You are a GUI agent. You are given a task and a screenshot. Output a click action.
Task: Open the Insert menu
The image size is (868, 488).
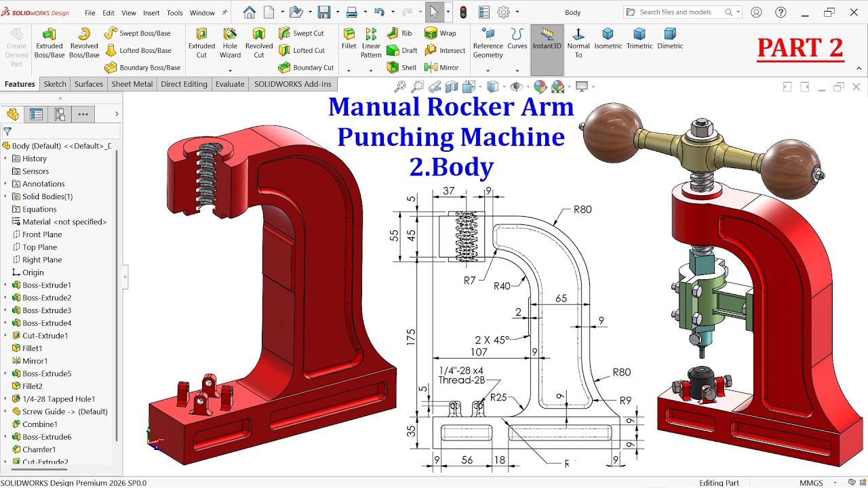coord(151,13)
